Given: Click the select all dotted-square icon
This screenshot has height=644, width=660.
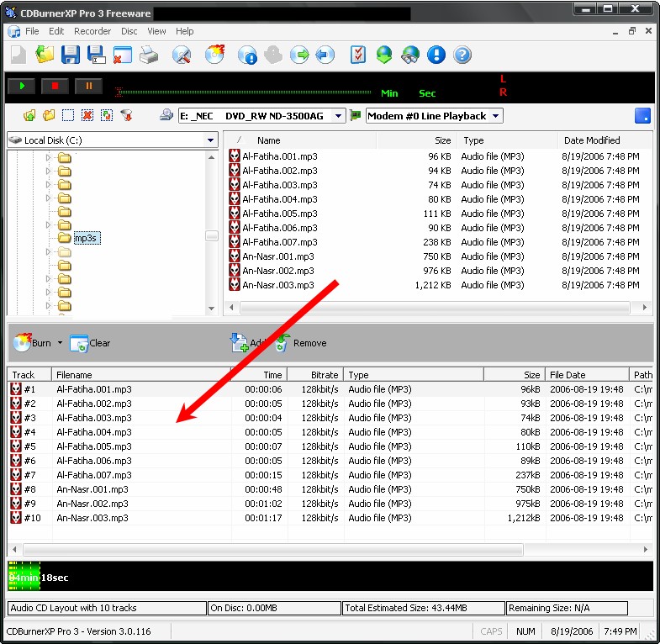Looking at the screenshot, I should (x=68, y=115).
